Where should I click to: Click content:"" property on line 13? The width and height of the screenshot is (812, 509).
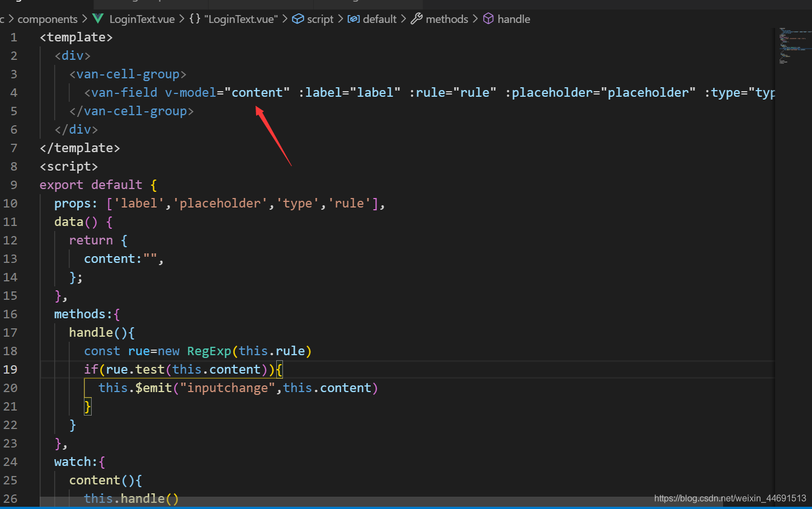coord(120,258)
